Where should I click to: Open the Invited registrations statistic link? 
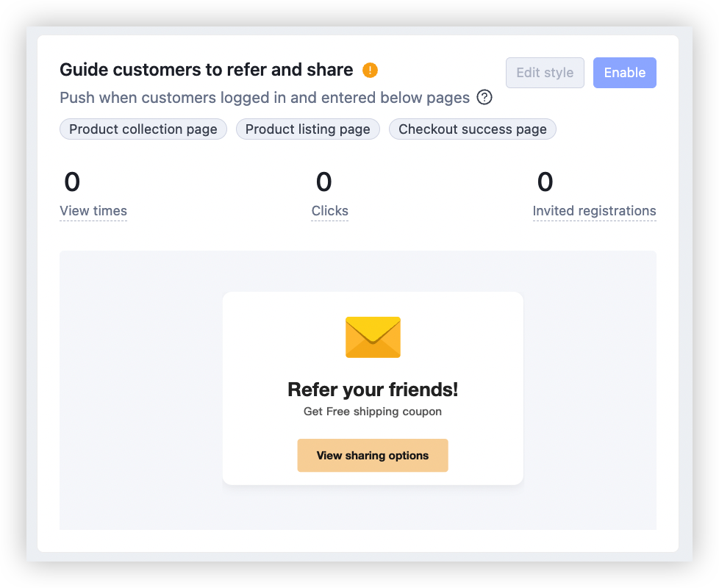(x=594, y=211)
